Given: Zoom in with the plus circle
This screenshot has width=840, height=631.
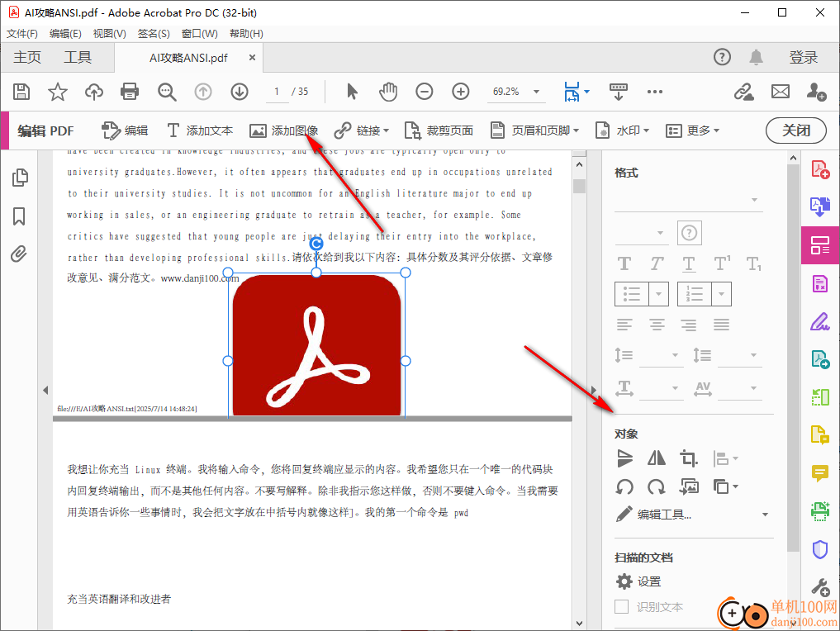Looking at the screenshot, I should [x=461, y=92].
